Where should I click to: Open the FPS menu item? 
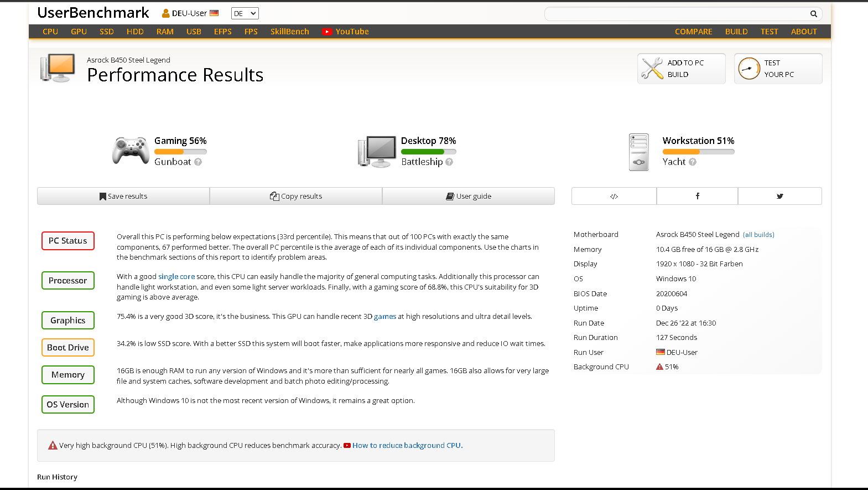(251, 32)
